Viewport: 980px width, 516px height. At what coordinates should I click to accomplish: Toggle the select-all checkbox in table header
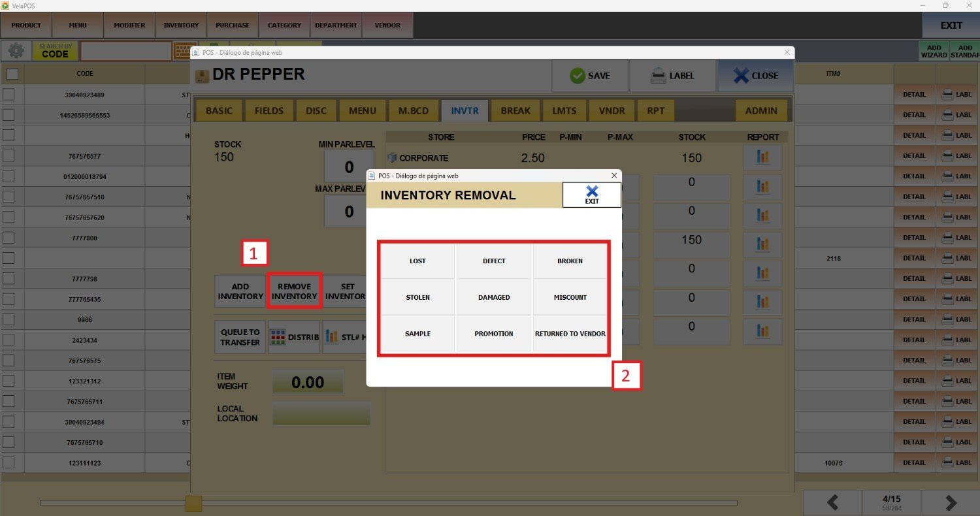(x=12, y=74)
